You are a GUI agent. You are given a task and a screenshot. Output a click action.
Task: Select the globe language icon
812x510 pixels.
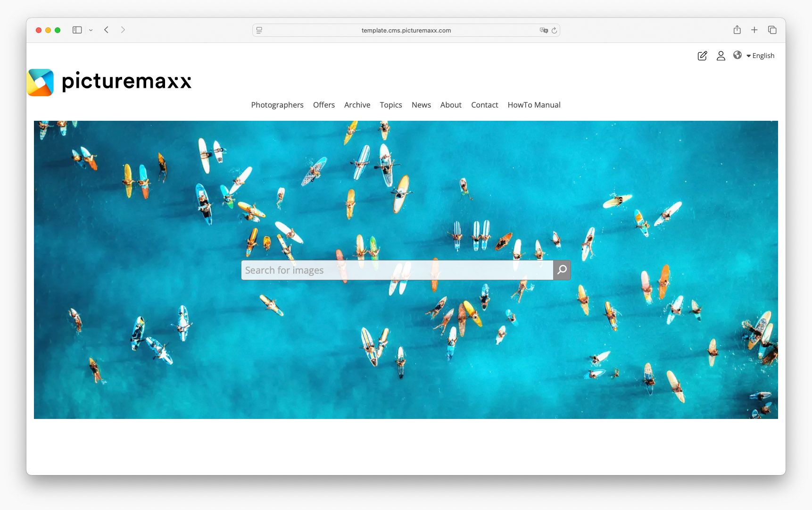[738, 55]
